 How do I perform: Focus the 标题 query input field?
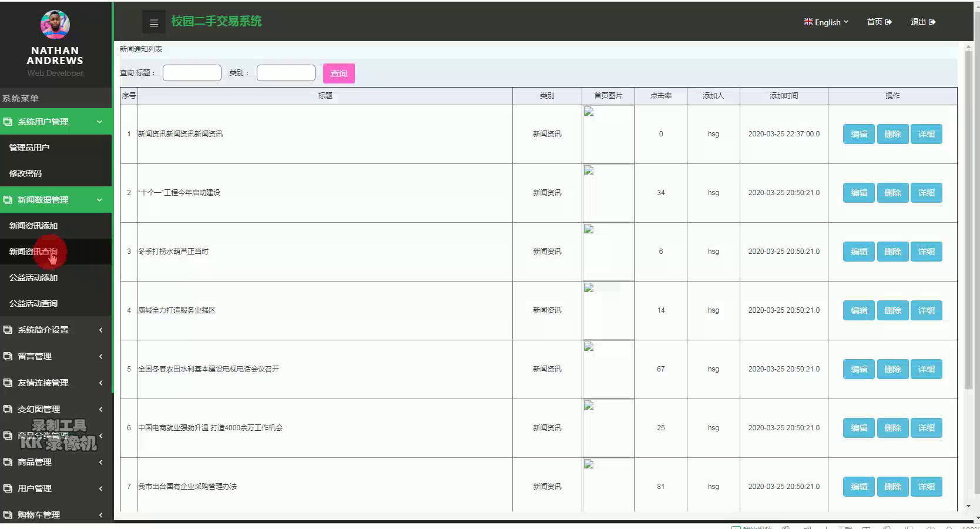click(192, 73)
